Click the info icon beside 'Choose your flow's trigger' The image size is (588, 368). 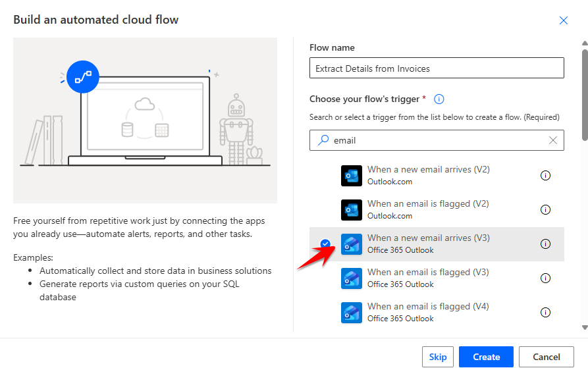[439, 99]
